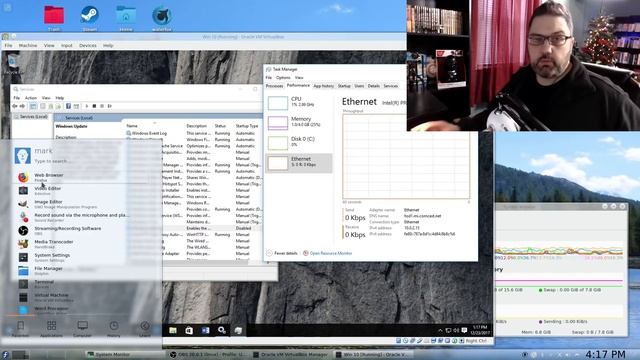Switch launcher to Computer tab

(x=82, y=329)
